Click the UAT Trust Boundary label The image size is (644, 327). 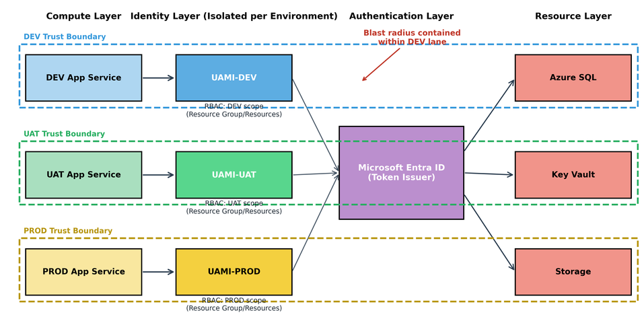64,134
